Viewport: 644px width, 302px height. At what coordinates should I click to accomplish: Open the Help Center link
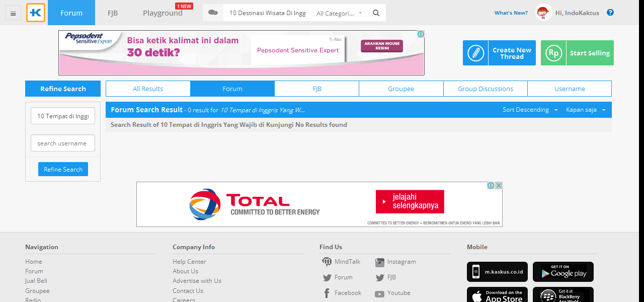tap(189, 262)
